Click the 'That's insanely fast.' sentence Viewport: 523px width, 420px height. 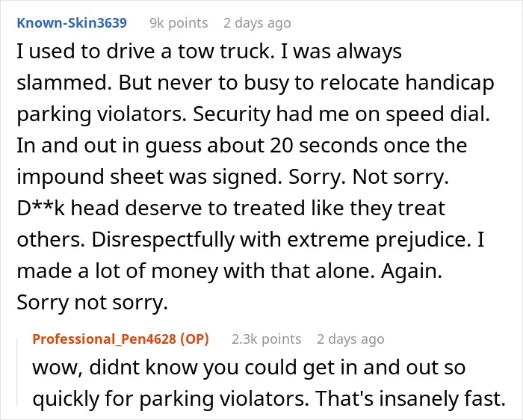[410, 398]
